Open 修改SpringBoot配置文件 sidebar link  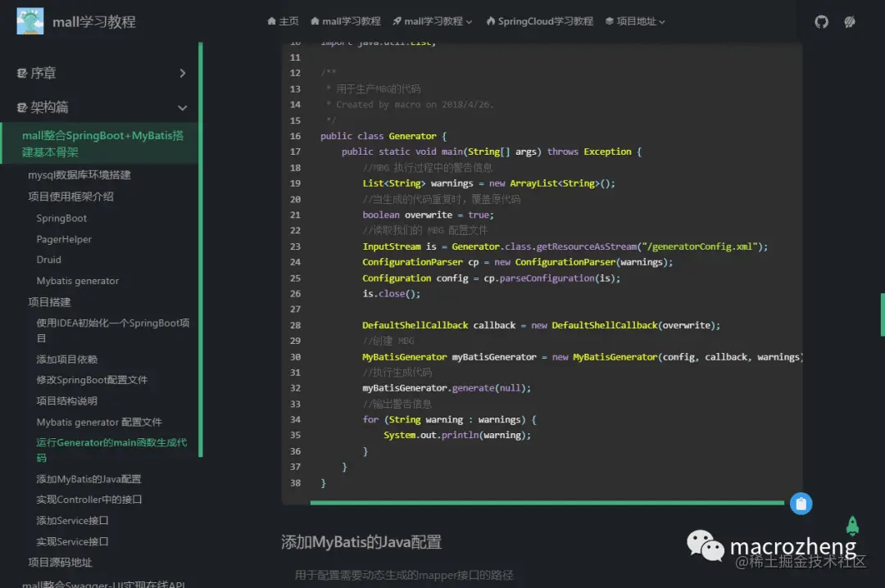pyautogui.click(x=92, y=380)
